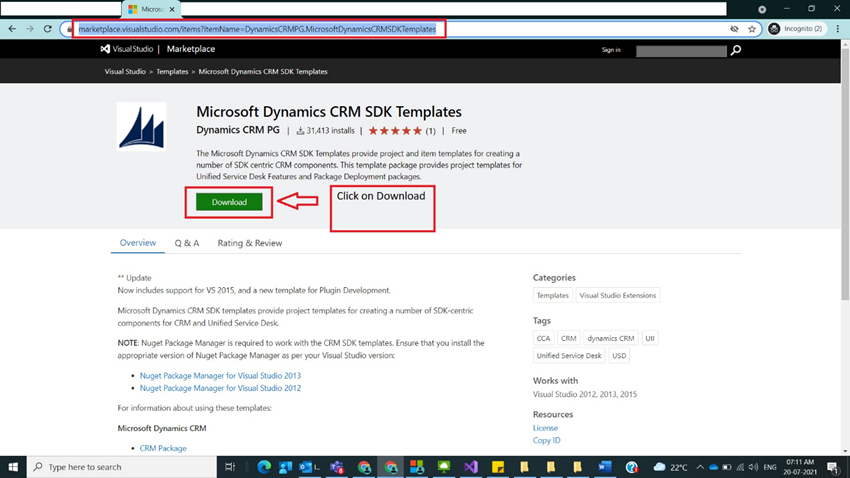This screenshot has height=478, width=850.
Task: Go to Visual Studio breadcrumb
Action: click(125, 72)
